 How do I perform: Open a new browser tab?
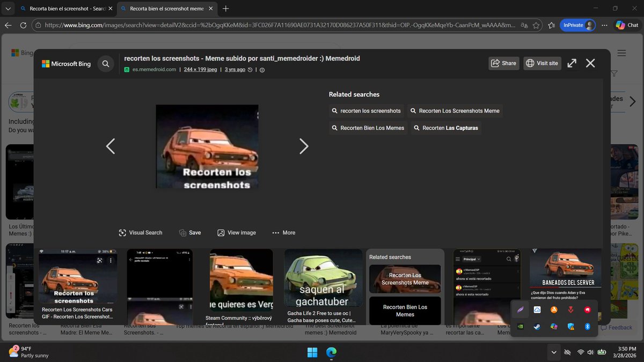point(226,9)
